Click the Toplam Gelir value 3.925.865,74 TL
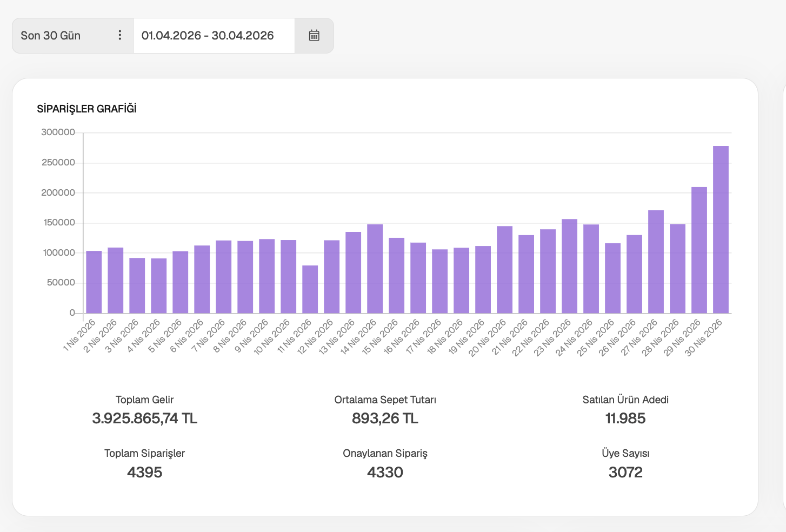The height and width of the screenshot is (532, 786). (145, 418)
